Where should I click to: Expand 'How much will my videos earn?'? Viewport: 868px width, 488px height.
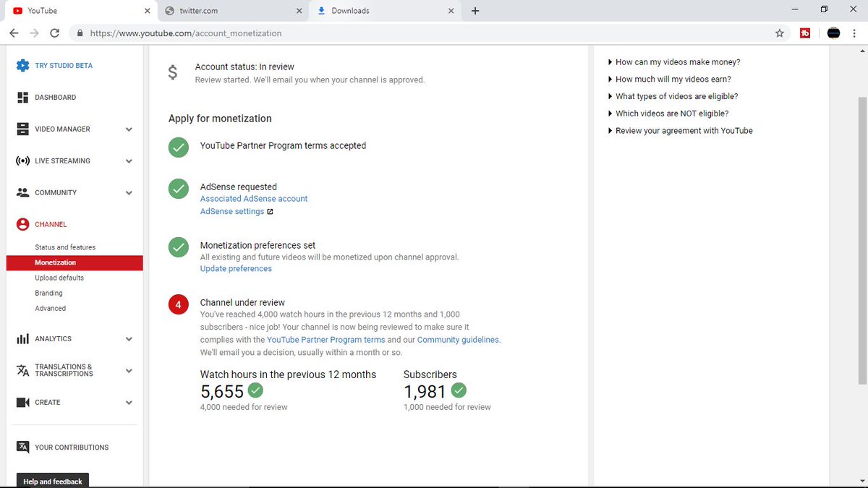pyautogui.click(x=670, y=79)
